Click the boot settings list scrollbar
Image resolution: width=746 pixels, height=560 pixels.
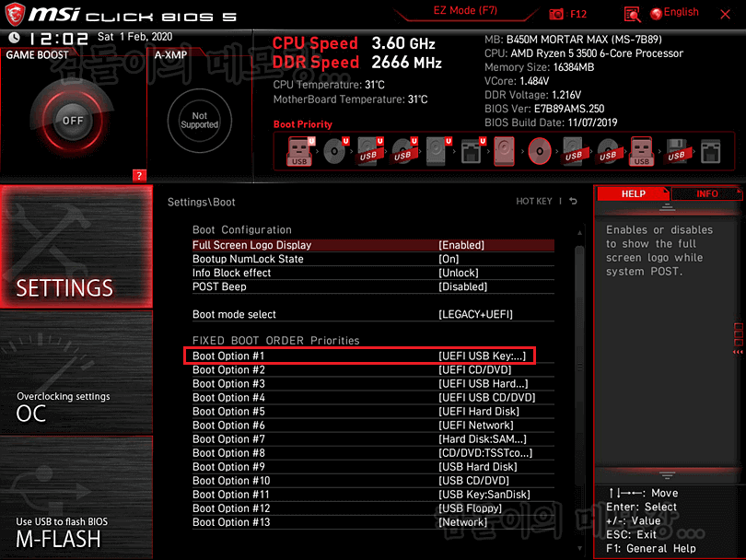[x=579, y=367]
